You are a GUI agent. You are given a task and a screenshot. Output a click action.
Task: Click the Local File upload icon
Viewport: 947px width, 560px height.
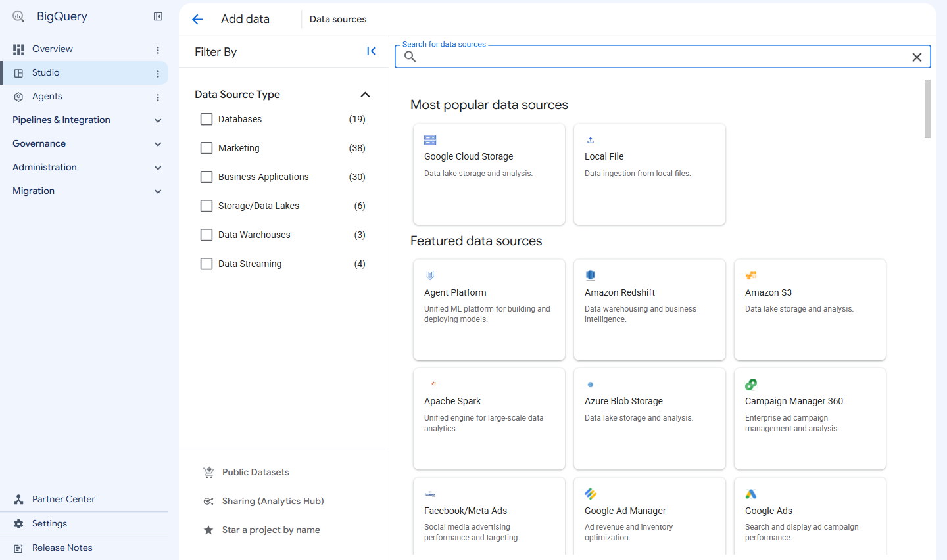point(591,140)
